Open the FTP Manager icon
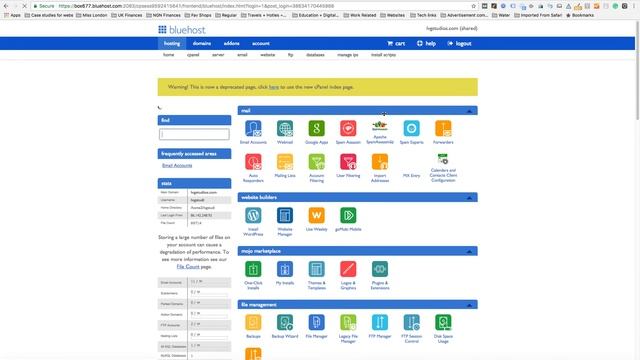Image resolution: width=640 pixels, height=360 pixels. coord(380,322)
